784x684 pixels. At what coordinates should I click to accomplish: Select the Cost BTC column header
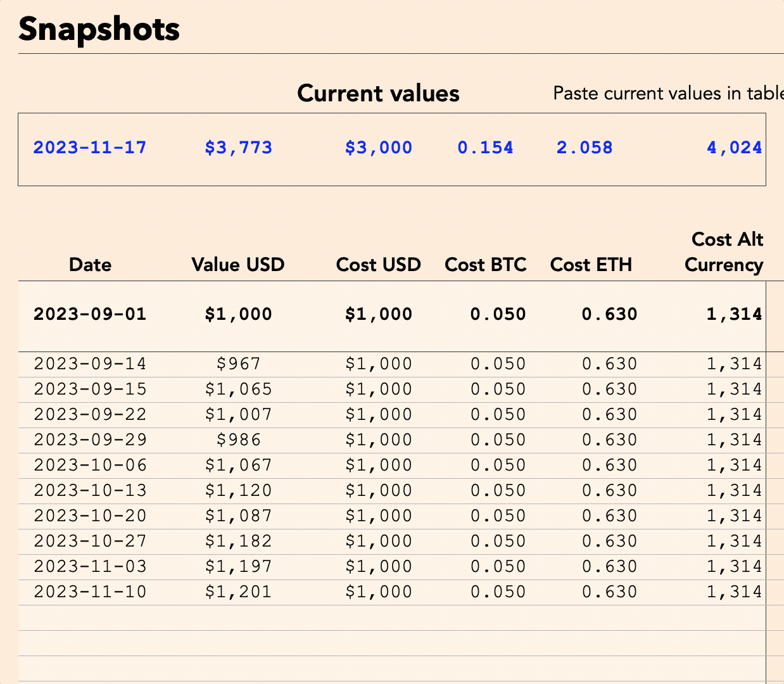(x=486, y=264)
